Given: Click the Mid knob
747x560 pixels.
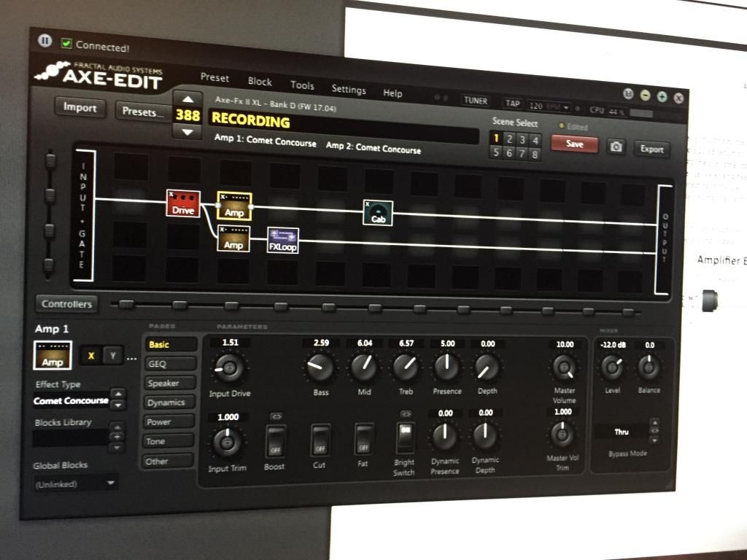Looking at the screenshot, I should [x=365, y=367].
